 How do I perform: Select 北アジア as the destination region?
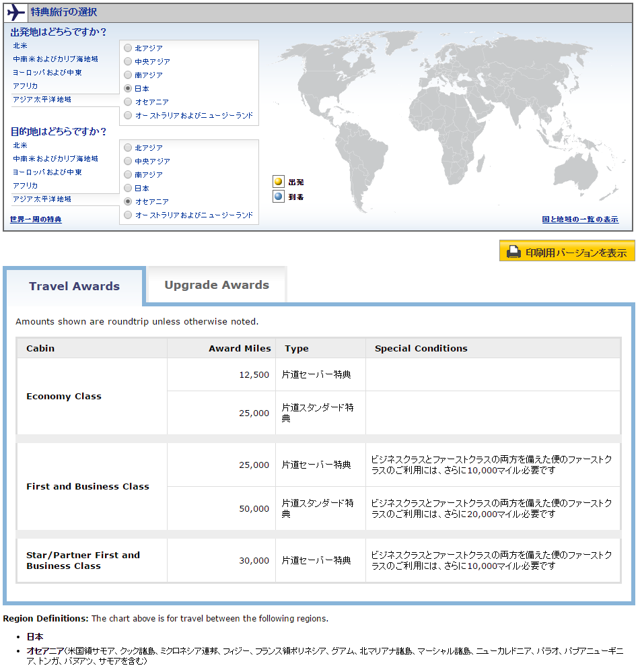(128, 147)
